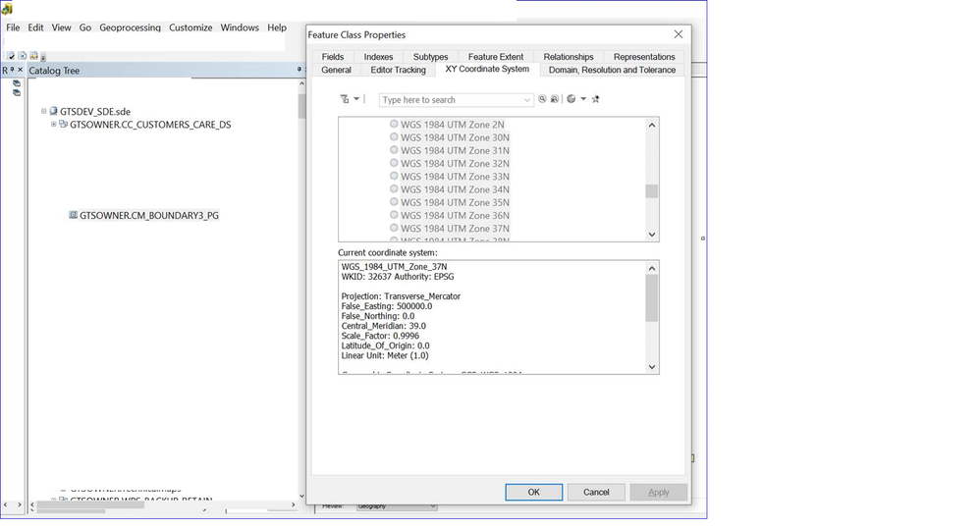Click the globe add coordinate system icon
The height and width of the screenshot is (530, 980).
(572, 99)
